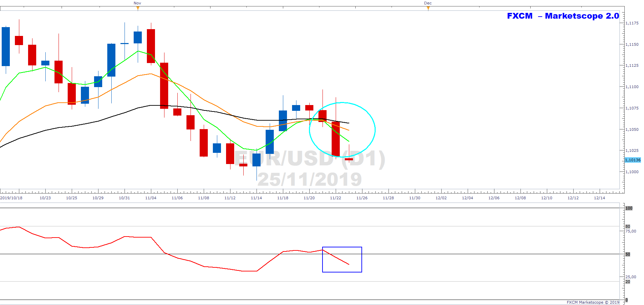Image resolution: width=644 pixels, height=305 pixels.
Task: Click the oscillator 80 level label
Action: tap(628, 226)
